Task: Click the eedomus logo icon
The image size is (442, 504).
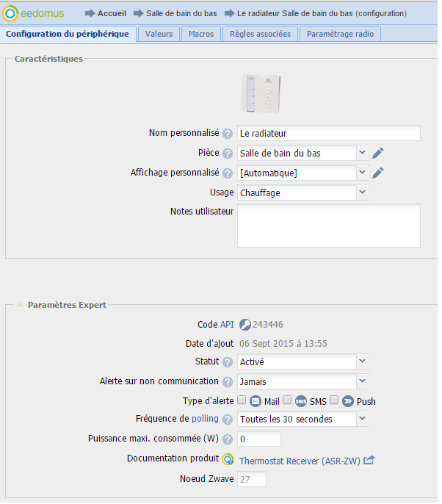Action: tap(10, 13)
